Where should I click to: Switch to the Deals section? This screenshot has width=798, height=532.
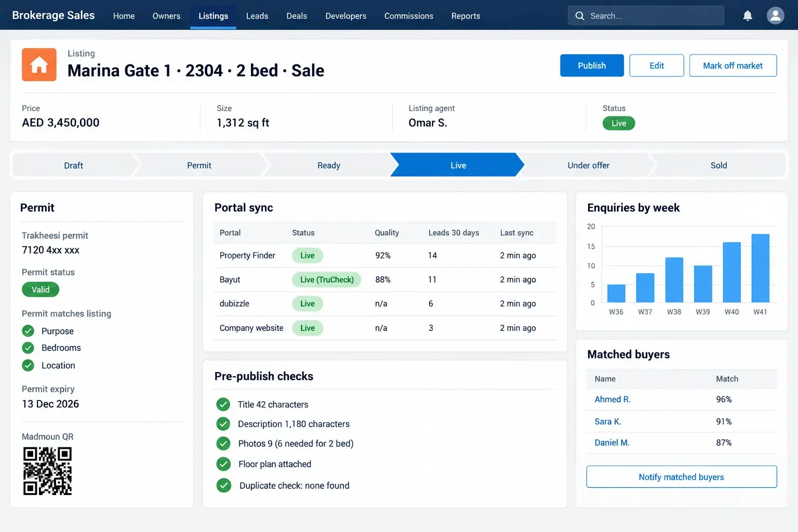[x=297, y=16]
